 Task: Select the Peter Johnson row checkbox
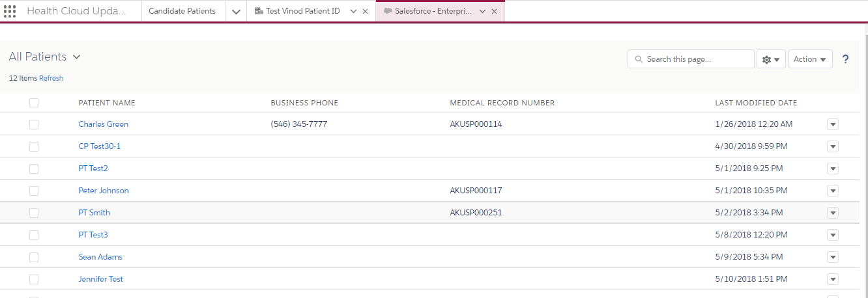34,191
